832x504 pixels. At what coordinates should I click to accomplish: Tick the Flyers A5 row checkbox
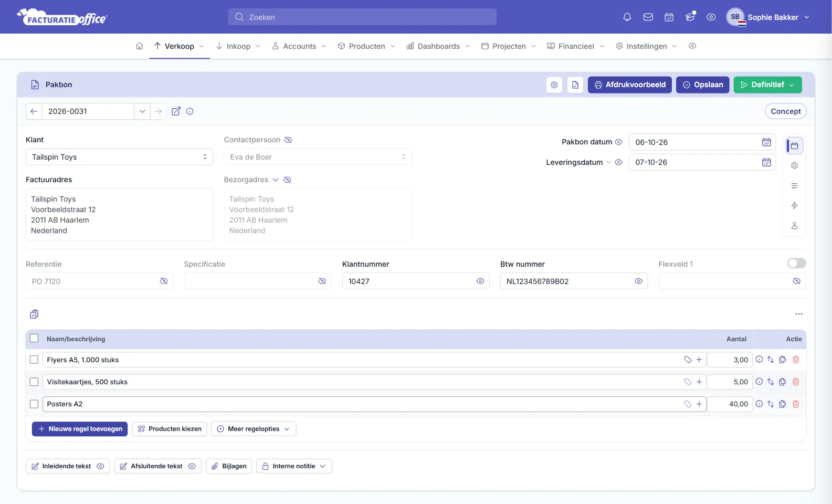(34, 360)
